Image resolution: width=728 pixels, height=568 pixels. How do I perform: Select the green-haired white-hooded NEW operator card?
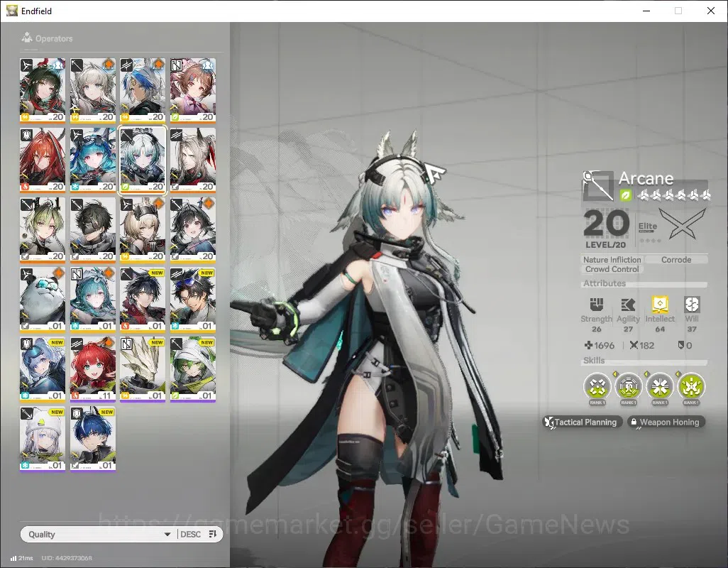click(x=193, y=368)
